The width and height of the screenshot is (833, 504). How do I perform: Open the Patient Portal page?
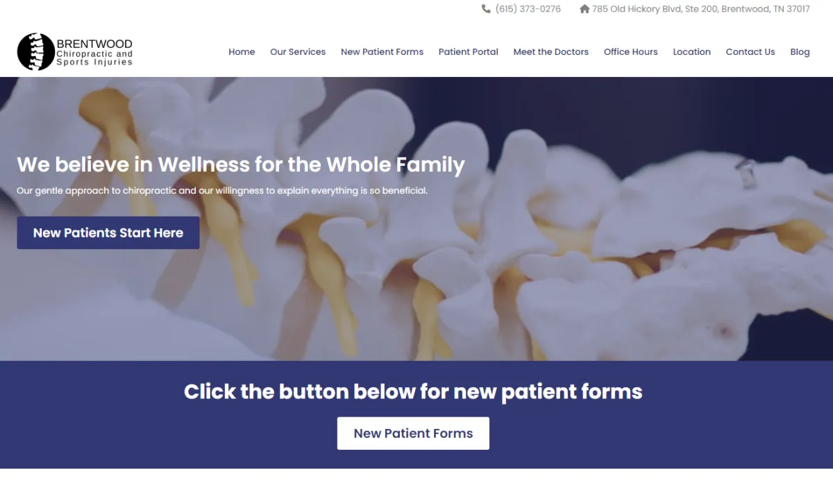(469, 52)
